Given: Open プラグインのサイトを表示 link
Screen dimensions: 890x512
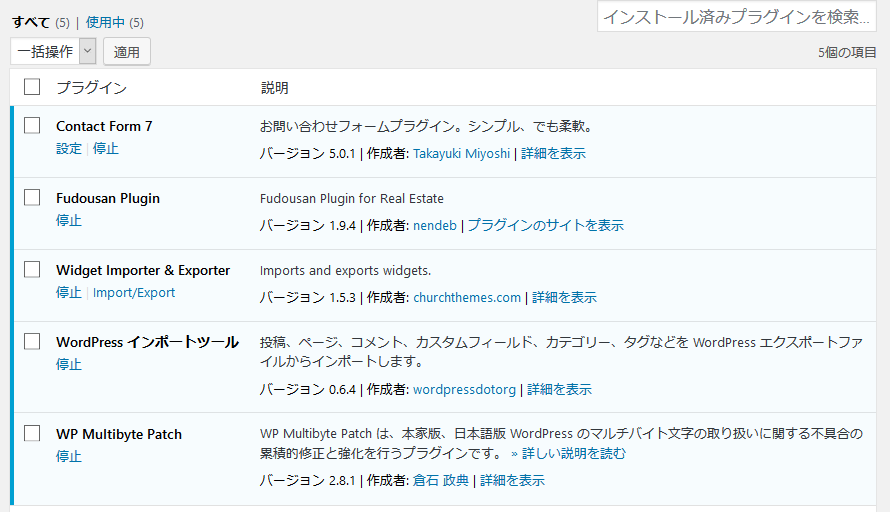Looking at the screenshot, I should point(545,225).
